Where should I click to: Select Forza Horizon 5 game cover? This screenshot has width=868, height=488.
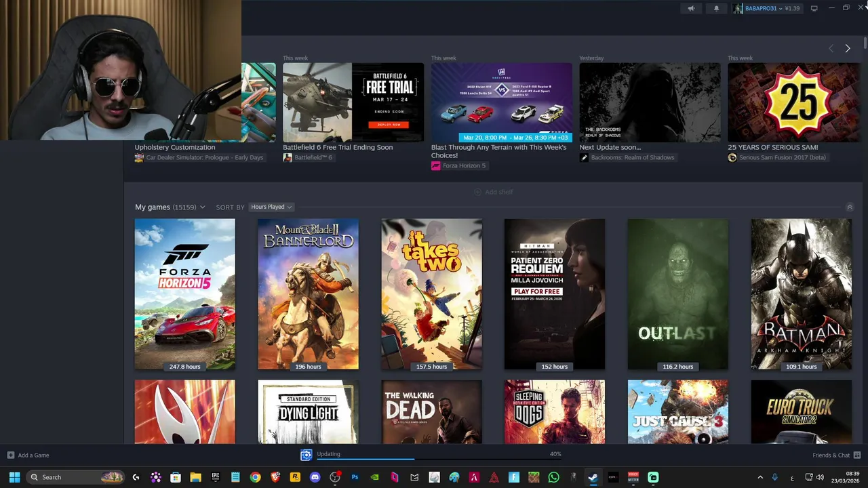(x=185, y=294)
